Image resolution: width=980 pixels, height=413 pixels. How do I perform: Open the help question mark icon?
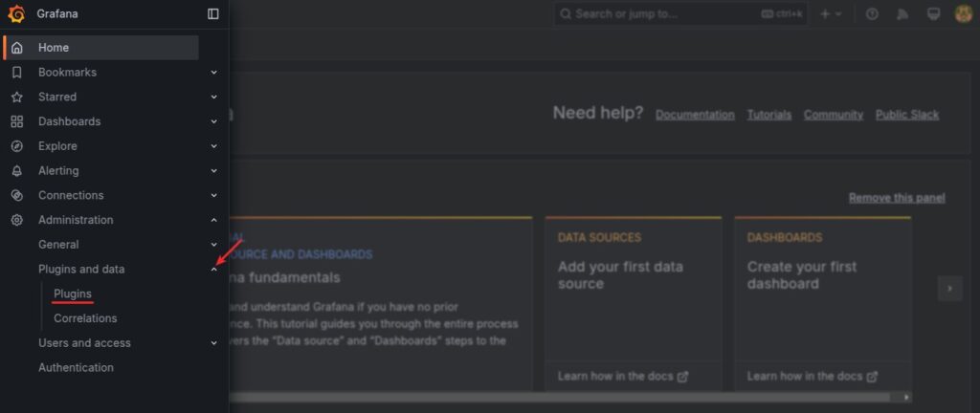point(872,14)
